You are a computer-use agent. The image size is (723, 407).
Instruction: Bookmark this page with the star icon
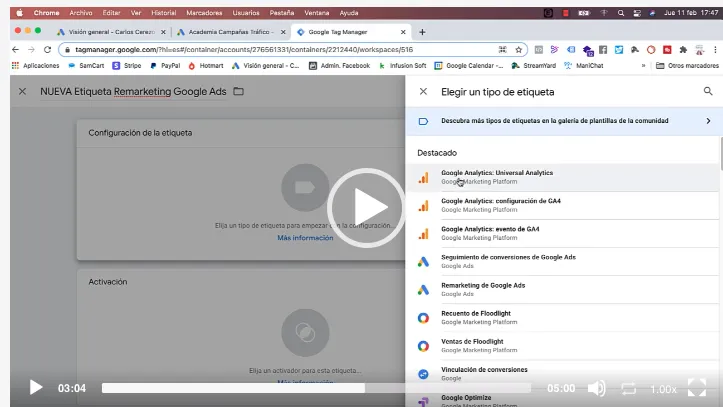519,49
